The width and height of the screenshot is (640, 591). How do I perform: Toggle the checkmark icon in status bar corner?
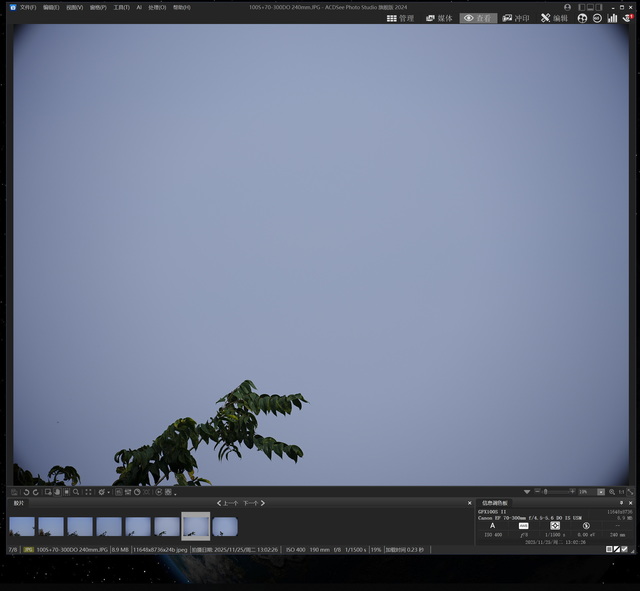[624, 549]
